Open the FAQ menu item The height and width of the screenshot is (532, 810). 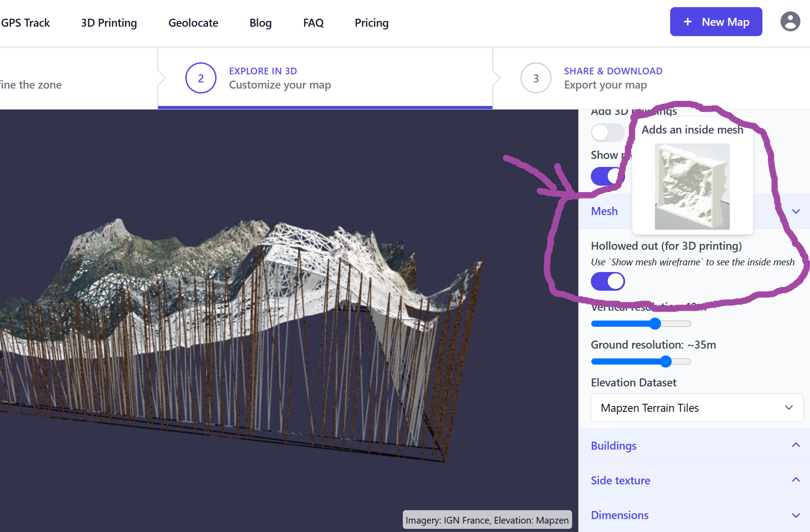coord(313,23)
